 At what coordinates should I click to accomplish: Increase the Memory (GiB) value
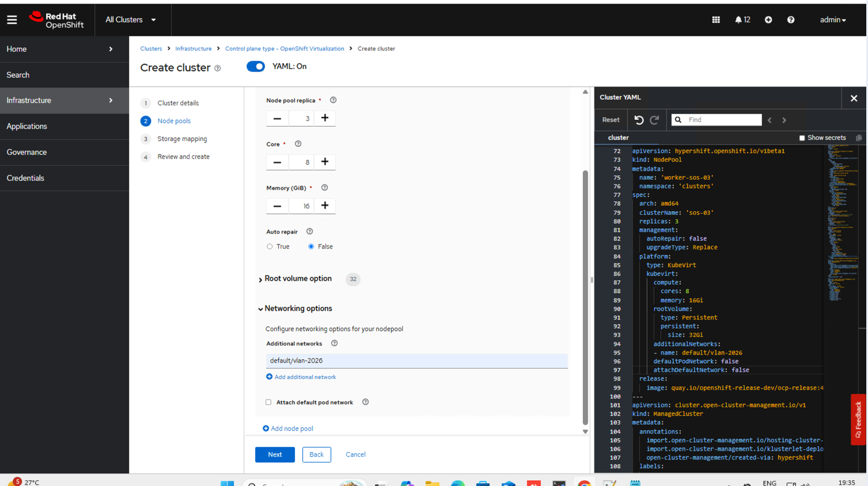click(x=325, y=206)
